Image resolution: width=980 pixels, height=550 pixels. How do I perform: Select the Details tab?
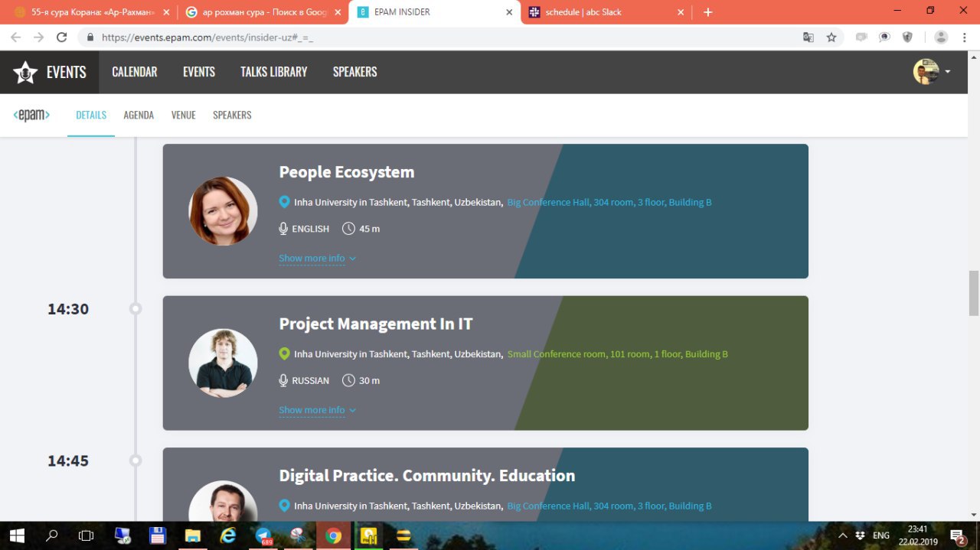click(x=91, y=115)
